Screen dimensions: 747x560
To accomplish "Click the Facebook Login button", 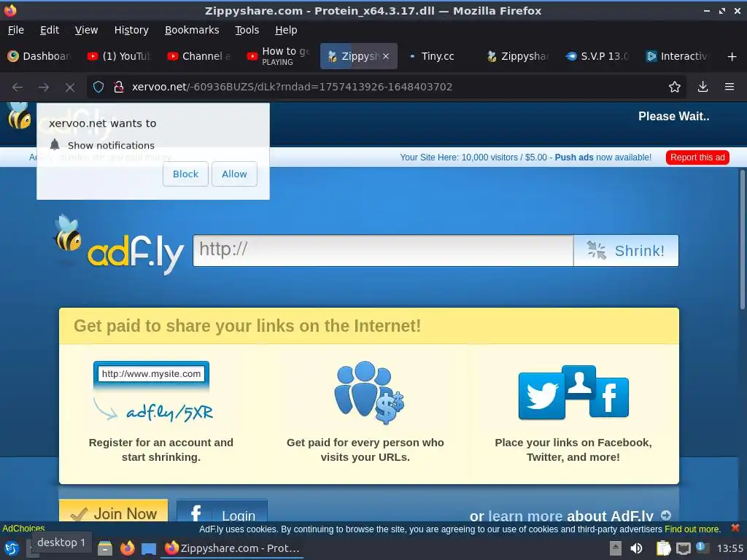I will coord(222,511).
